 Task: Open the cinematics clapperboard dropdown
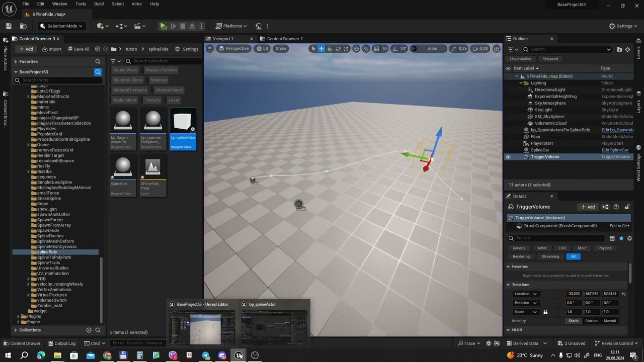[141, 26]
